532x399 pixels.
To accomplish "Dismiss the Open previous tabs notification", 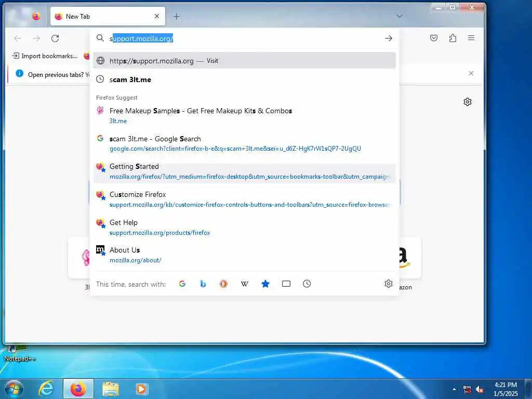I will click(x=471, y=73).
